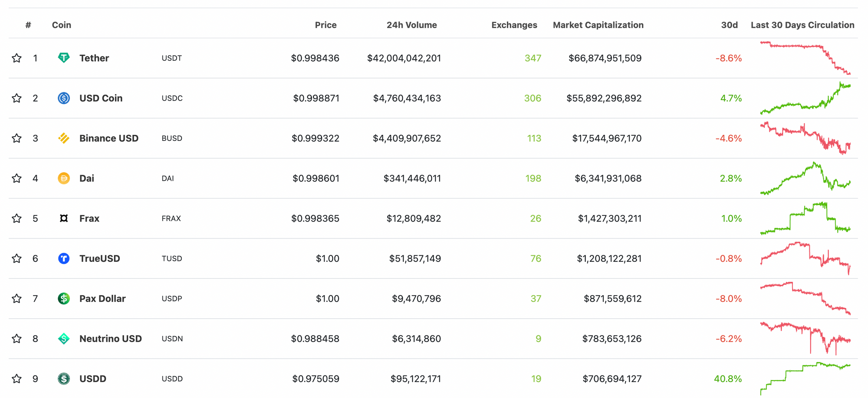The image size is (868, 398).
Task: Open the USDD name link
Action: pos(93,378)
